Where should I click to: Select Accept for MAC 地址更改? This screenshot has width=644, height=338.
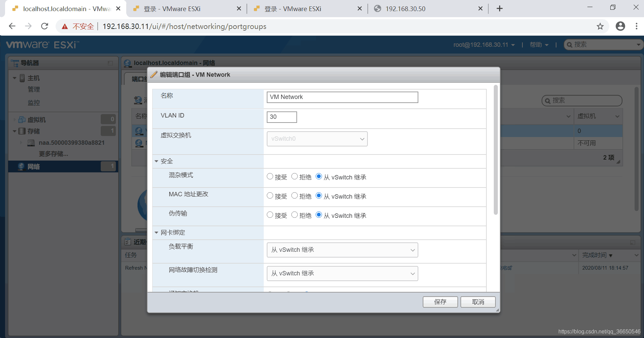[x=270, y=196]
